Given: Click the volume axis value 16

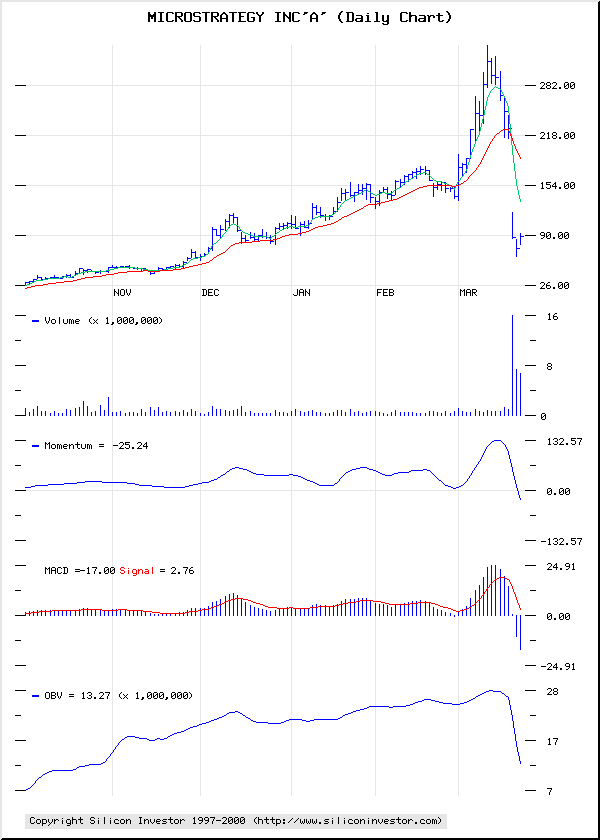Looking at the screenshot, I should [x=552, y=317].
